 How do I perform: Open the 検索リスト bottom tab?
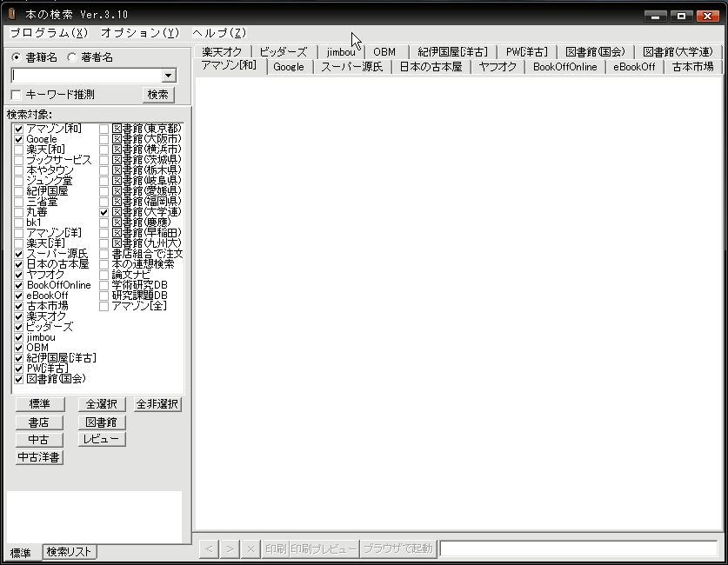pos(70,552)
